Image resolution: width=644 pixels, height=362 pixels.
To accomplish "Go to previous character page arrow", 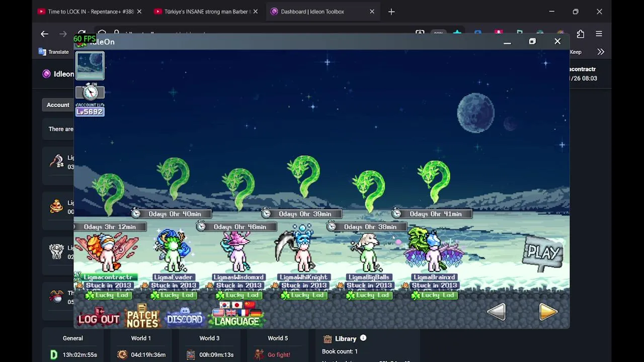I will click(497, 312).
